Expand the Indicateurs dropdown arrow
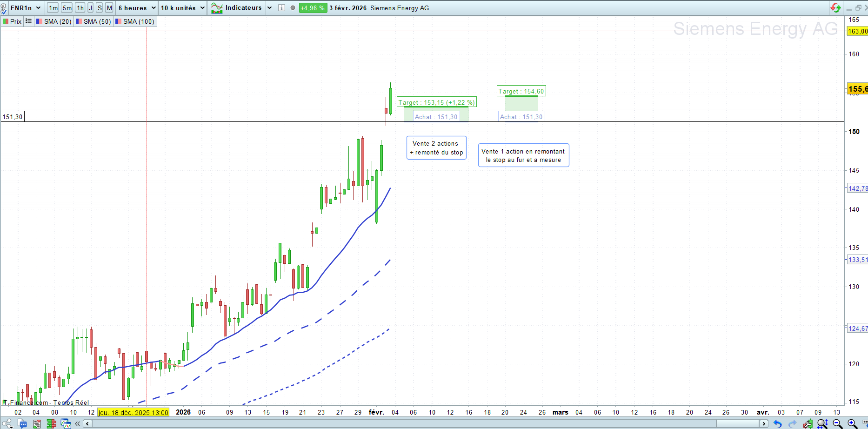Viewport: 868px width, 429px height. coord(269,8)
